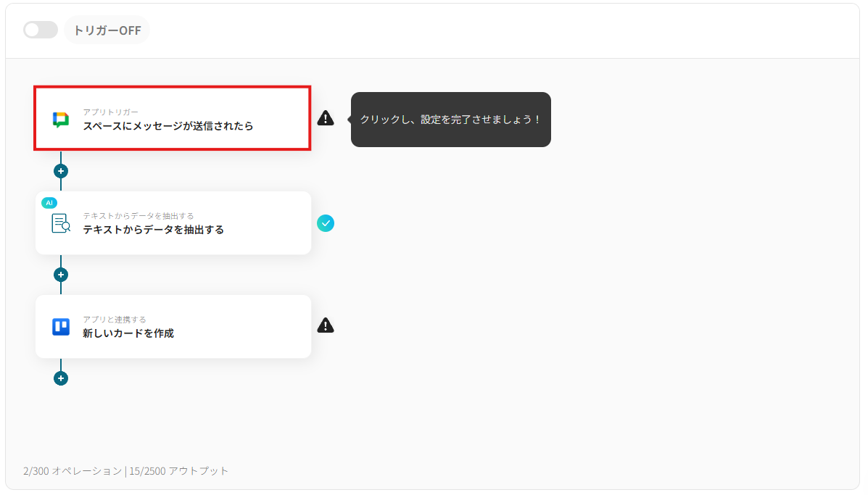
Task: Click the blue checkmark on the extraction step
Action: [326, 223]
